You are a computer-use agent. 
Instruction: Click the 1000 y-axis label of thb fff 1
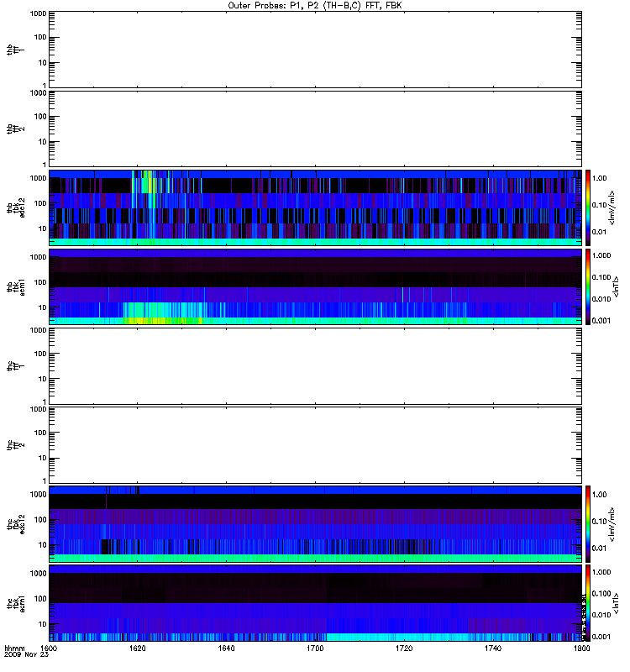[38, 13]
